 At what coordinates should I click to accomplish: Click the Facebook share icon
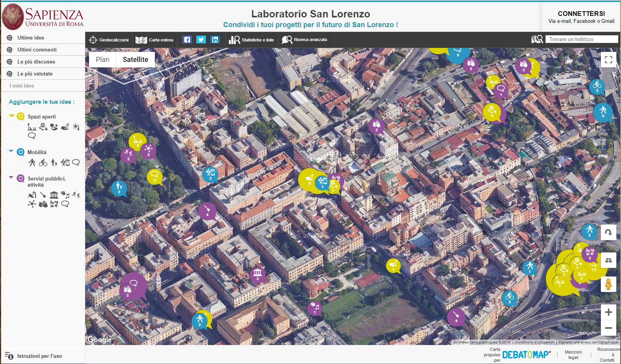point(187,40)
